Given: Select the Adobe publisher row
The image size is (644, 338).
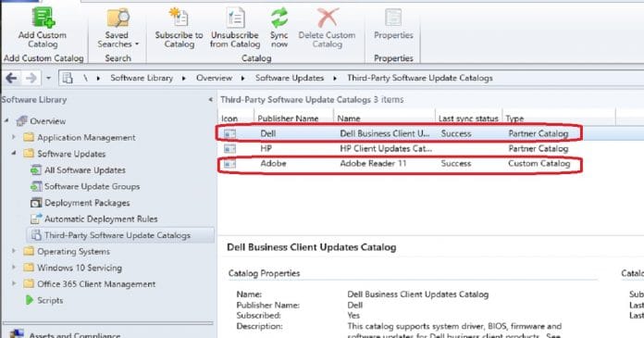Looking at the screenshot, I should (x=399, y=164).
